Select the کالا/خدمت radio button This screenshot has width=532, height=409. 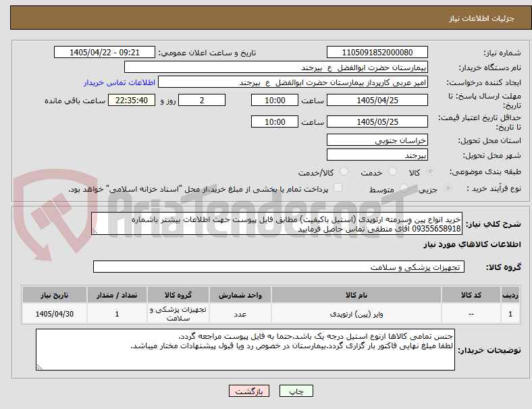[x=344, y=171]
